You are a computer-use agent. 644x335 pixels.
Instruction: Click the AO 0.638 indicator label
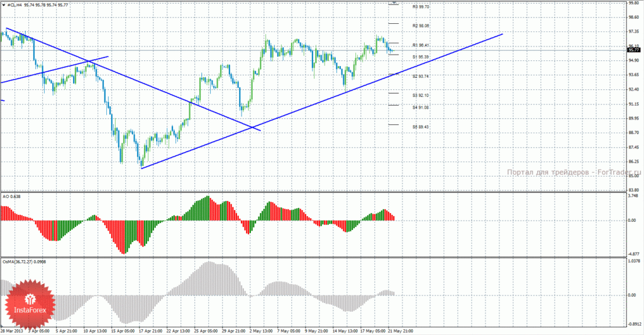(11, 197)
